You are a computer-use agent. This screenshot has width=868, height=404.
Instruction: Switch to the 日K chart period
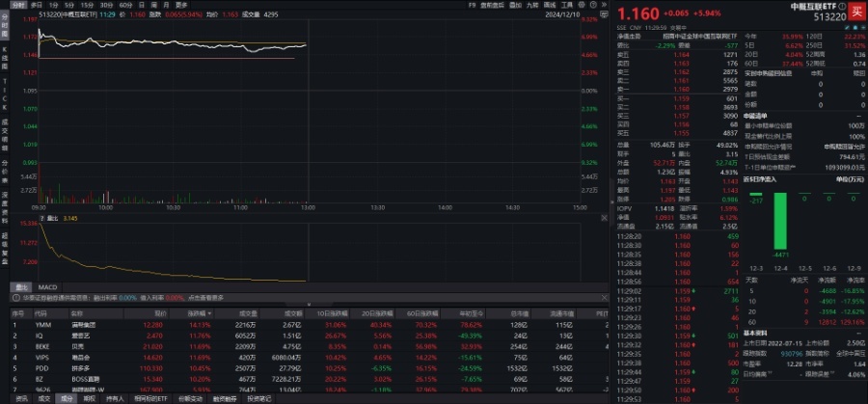point(141,5)
